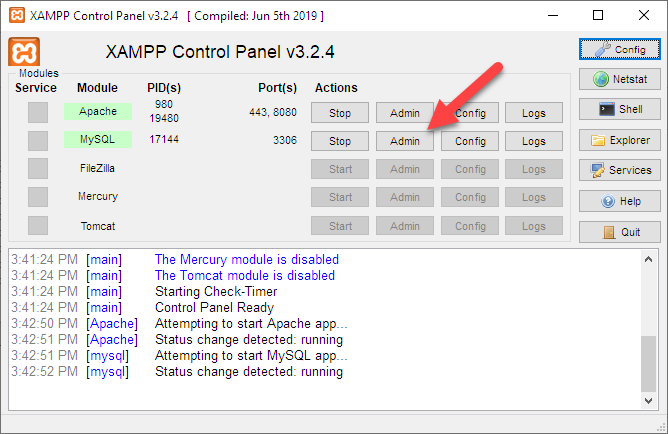Start the FileZilla module

pyautogui.click(x=340, y=169)
